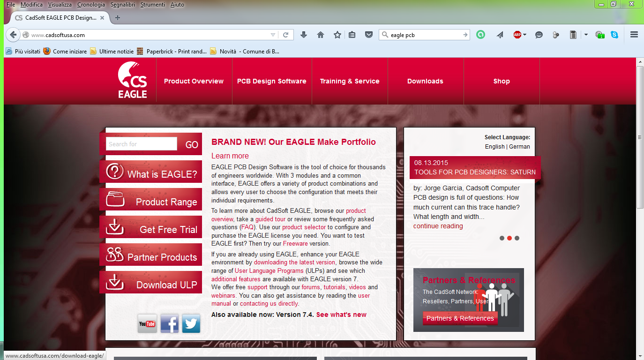Open CadSoft Facebook page icon
The image size is (644, 360).
[169, 323]
